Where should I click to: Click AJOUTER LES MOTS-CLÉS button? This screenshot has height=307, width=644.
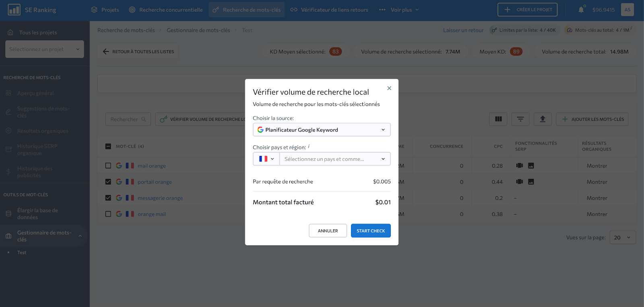pyautogui.click(x=592, y=119)
